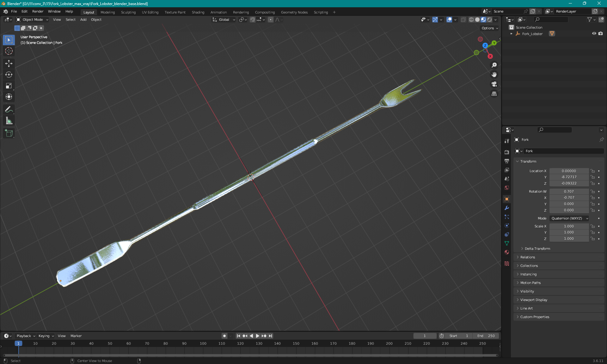Open the viewport Options dropdown
This screenshot has height=364, width=607.
(x=490, y=28)
